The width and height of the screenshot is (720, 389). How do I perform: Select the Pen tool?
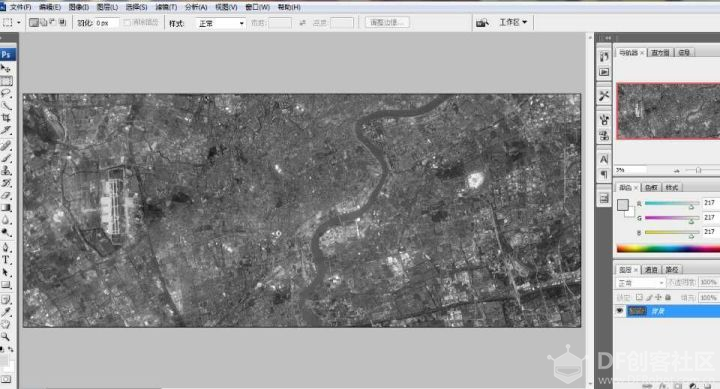pos(6,248)
